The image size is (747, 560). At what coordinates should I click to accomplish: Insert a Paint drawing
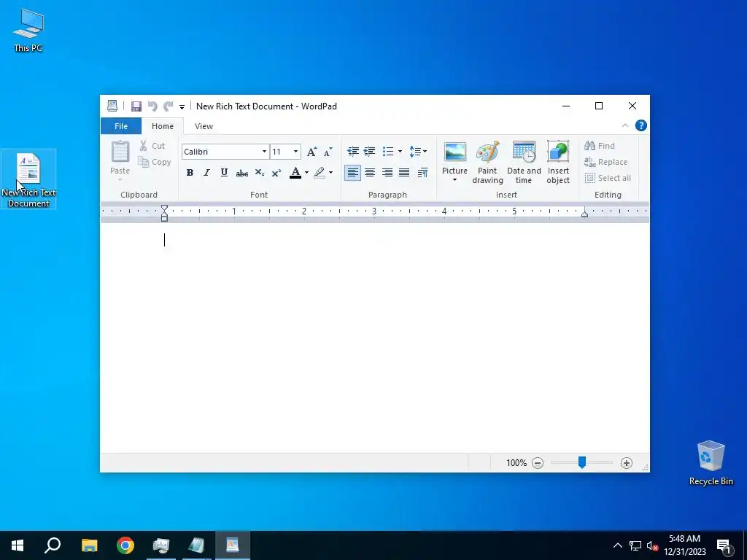pyautogui.click(x=487, y=163)
